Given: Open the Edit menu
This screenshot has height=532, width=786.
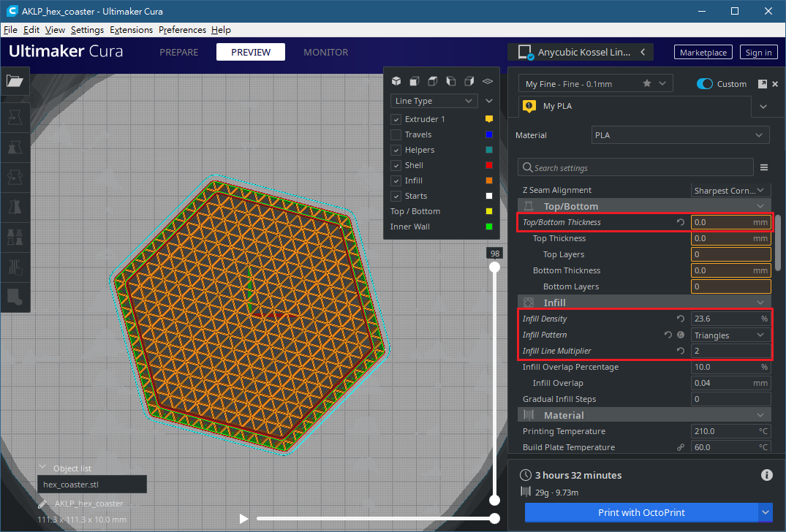Looking at the screenshot, I should click(x=31, y=29).
